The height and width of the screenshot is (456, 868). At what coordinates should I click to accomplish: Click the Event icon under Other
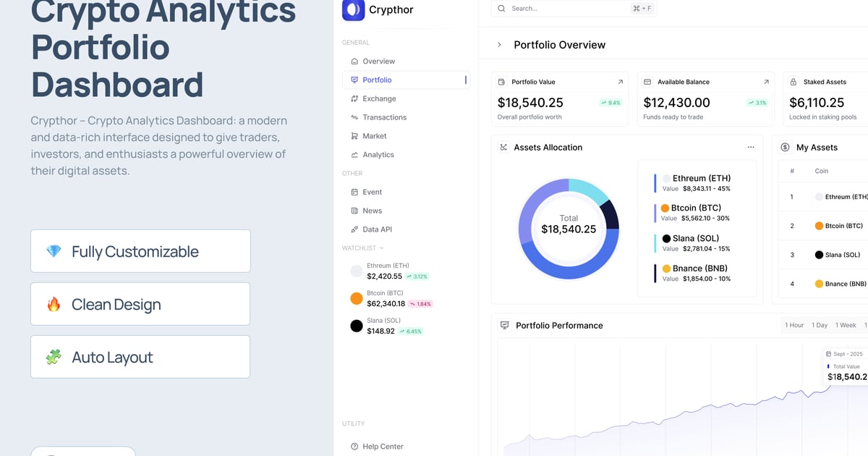tap(354, 192)
